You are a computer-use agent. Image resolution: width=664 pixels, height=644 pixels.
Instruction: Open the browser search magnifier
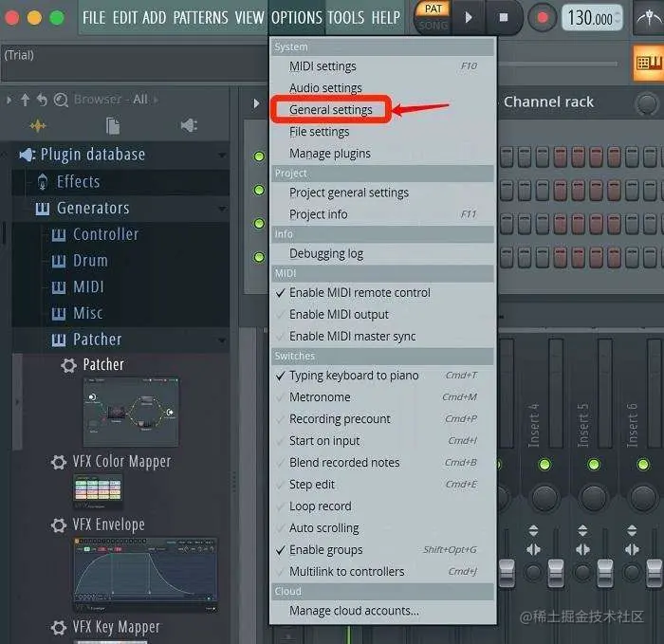point(61,100)
